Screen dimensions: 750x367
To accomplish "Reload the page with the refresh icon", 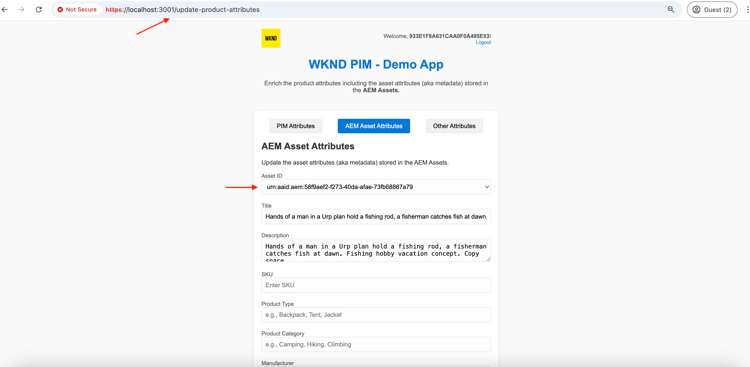I will [x=39, y=10].
